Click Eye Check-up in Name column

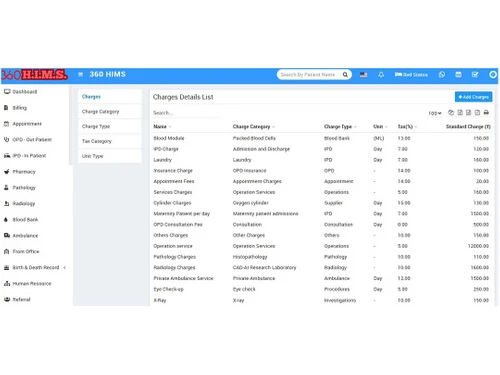tap(168, 289)
